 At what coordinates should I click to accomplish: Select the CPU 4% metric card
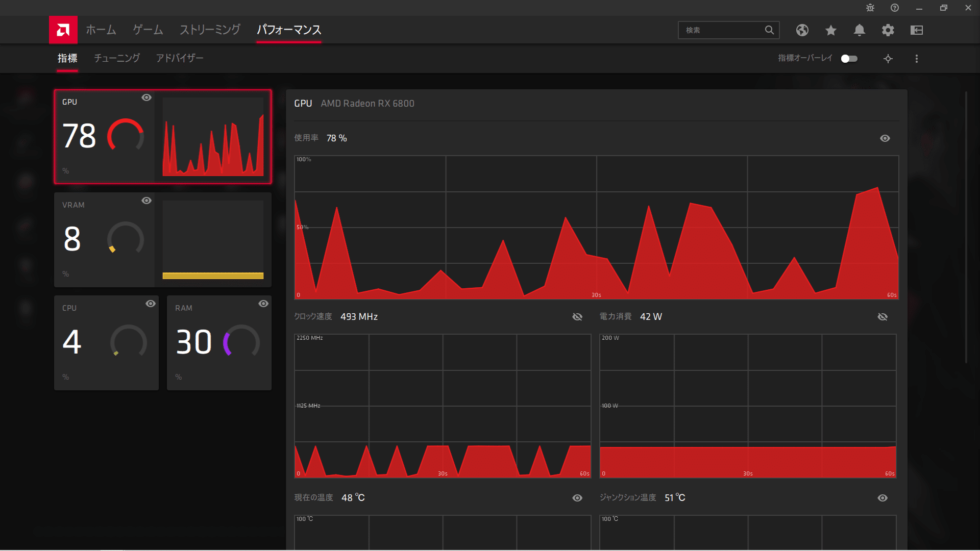106,343
